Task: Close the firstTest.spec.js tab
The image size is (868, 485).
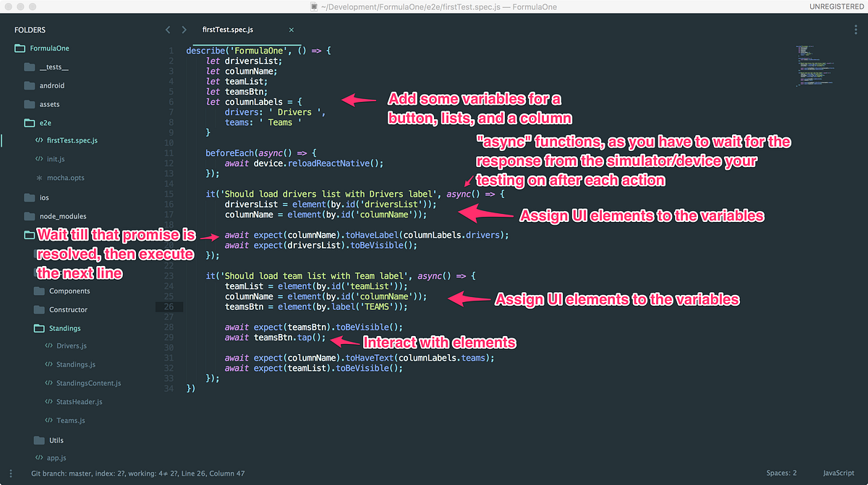Action: [292, 30]
